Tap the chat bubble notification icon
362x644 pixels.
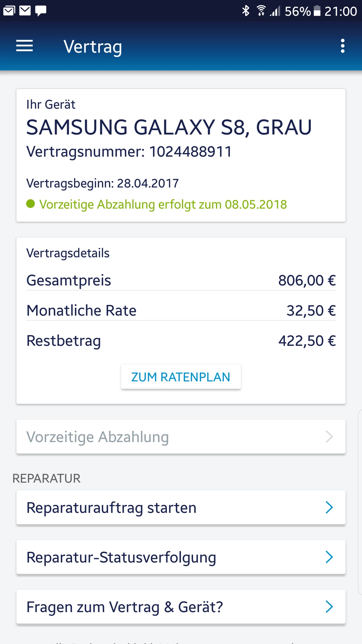pyautogui.click(x=41, y=11)
